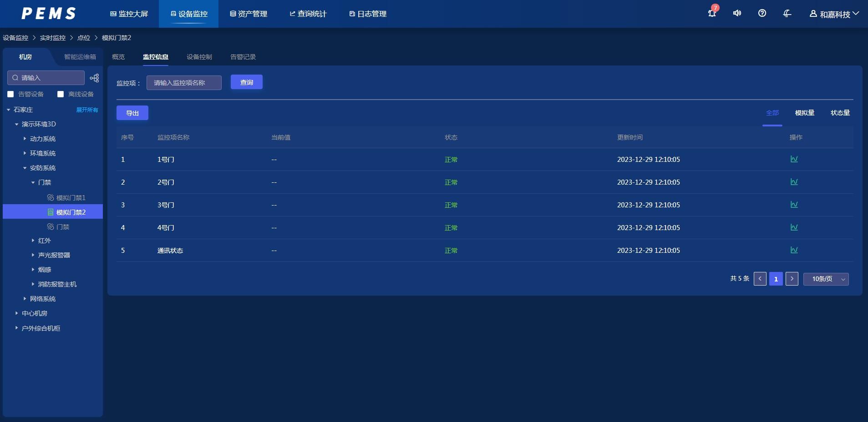Select 模拟门禁1 in the device tree
The image size is (868, 422).
[x=71, y=198]
